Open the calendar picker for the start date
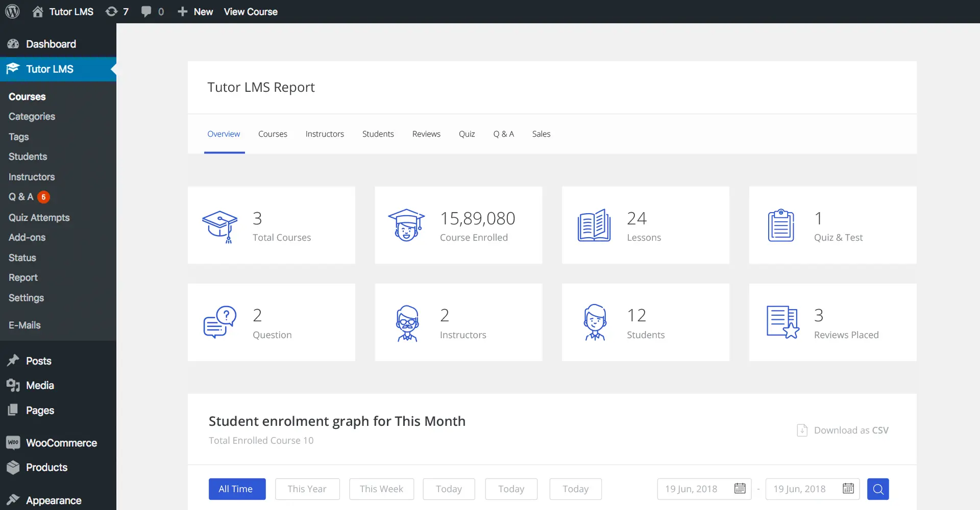 [x=740, y=489]
